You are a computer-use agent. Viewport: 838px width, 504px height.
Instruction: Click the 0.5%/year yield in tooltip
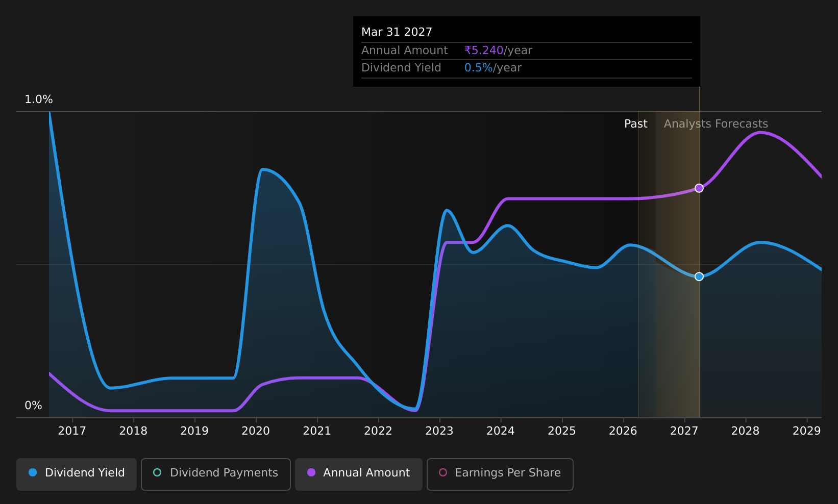[x=493, y=68]
